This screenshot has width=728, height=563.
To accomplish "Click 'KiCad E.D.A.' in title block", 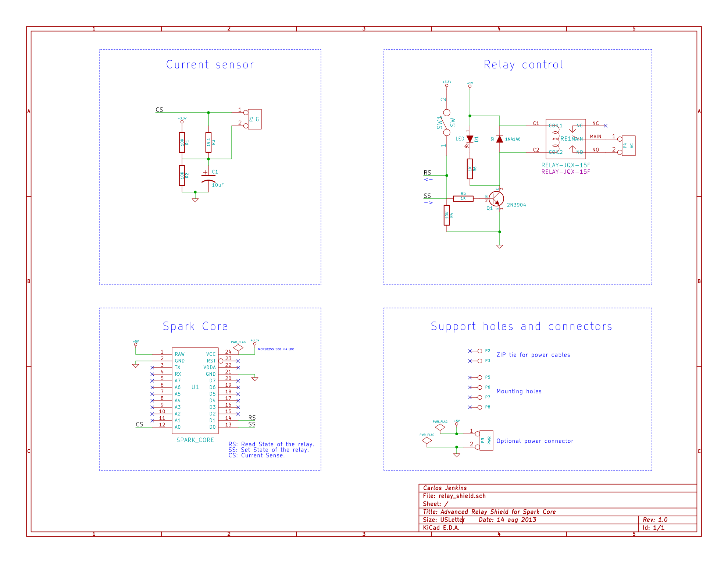I will coord(441,528).
